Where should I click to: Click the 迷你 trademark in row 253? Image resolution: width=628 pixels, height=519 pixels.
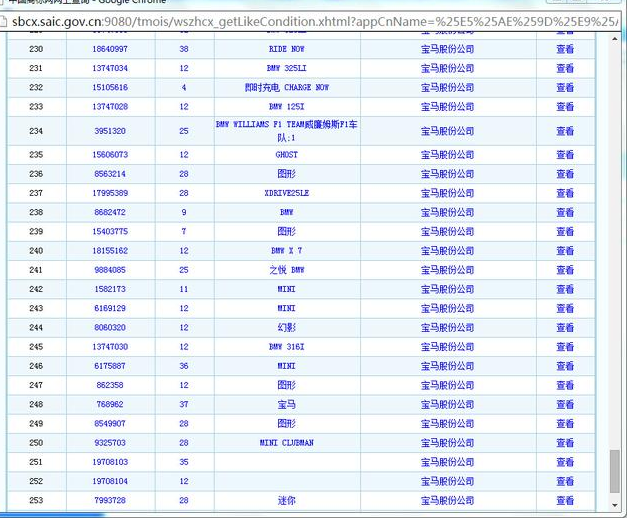(x=286, y=501)
